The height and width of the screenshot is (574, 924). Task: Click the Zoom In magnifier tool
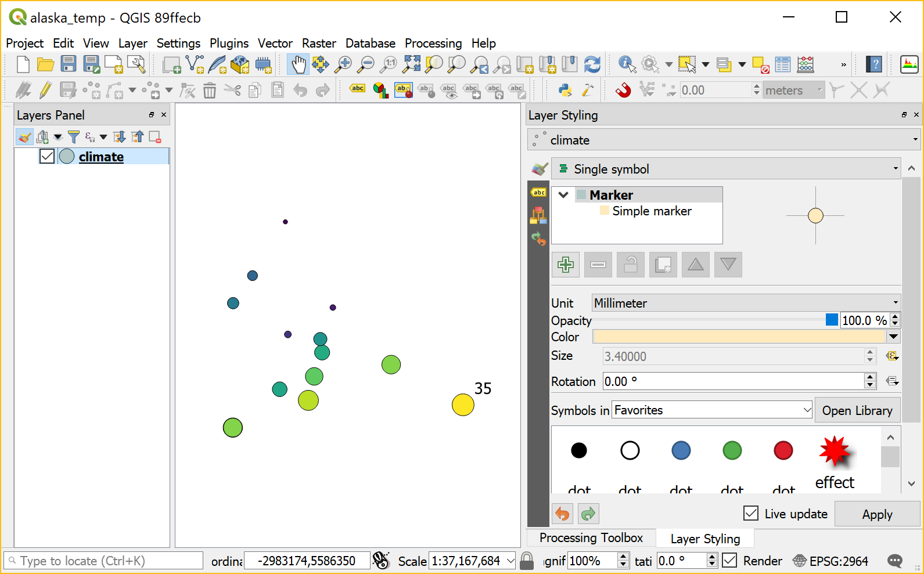click(343, 64)
